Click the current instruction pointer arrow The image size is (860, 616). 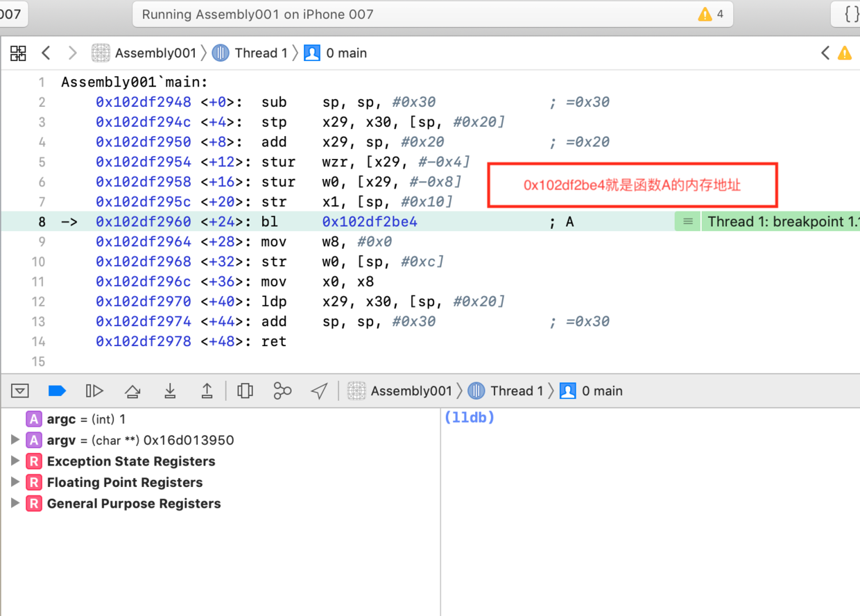point(69,222)
